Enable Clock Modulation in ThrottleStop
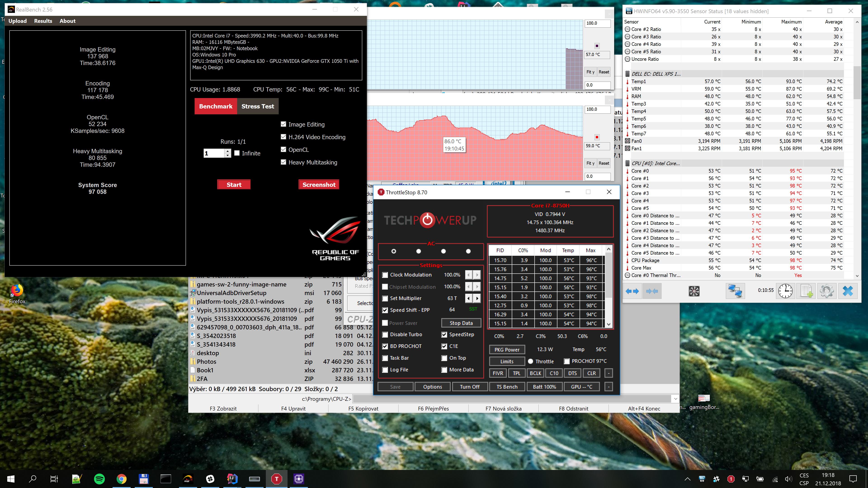868x488 pixels. click(x=385, y=275)
